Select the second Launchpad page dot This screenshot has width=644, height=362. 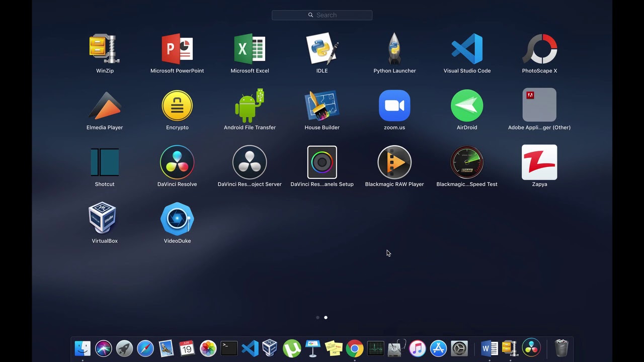tap(326, 318)
